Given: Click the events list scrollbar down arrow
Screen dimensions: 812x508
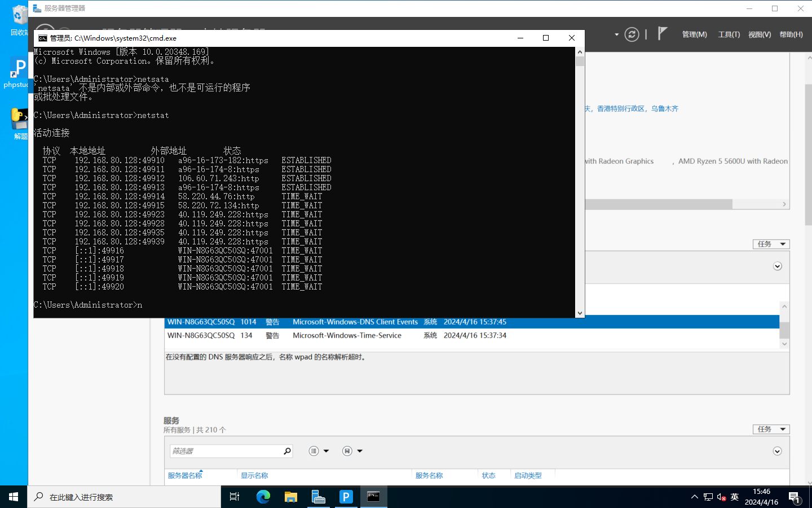Looking at the screenshot, I should coord(784,344).
